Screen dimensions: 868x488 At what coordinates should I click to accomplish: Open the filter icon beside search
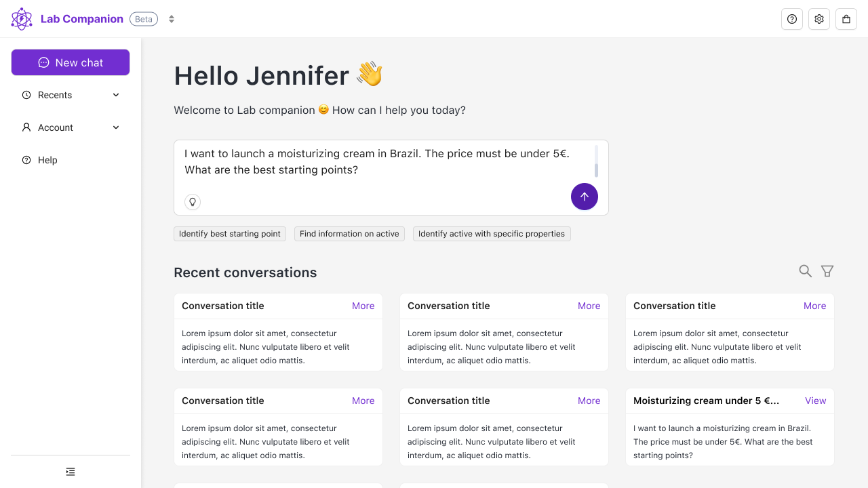[827, 270]
